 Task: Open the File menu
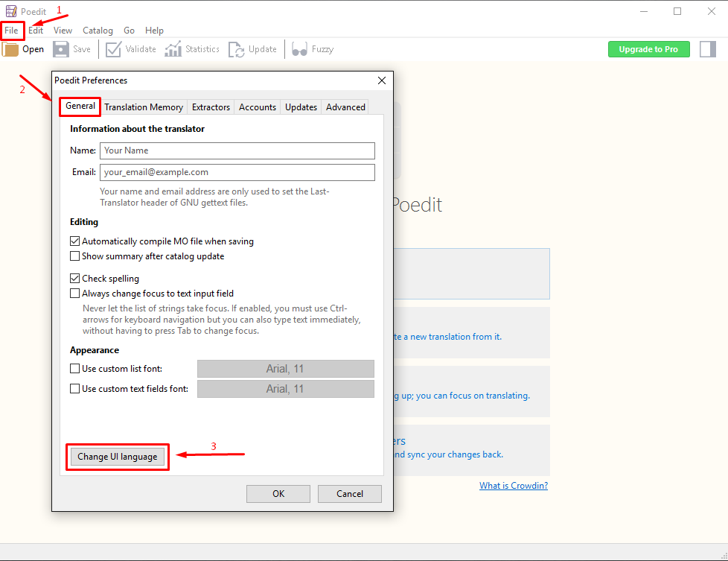click(x=12, y=31)
